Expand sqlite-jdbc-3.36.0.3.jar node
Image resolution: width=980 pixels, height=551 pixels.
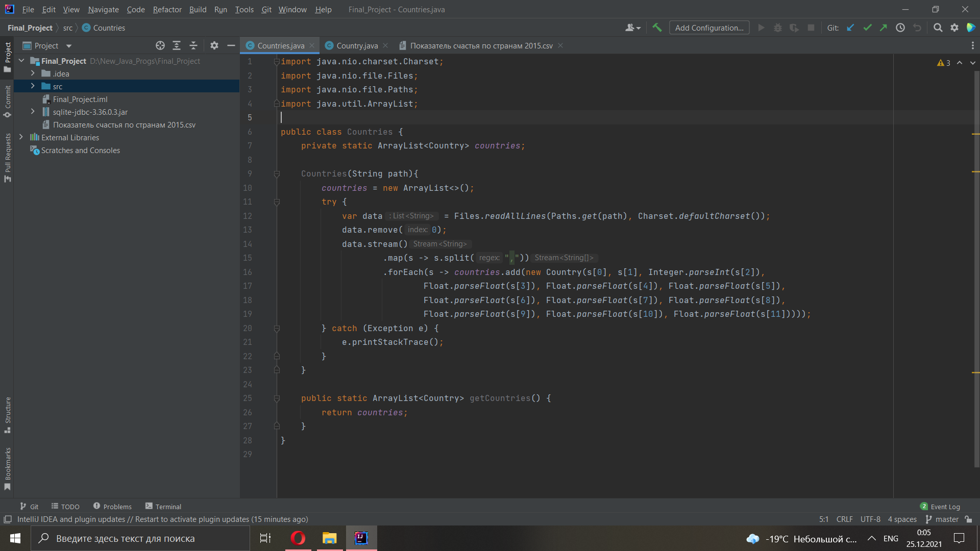[33, 112]
